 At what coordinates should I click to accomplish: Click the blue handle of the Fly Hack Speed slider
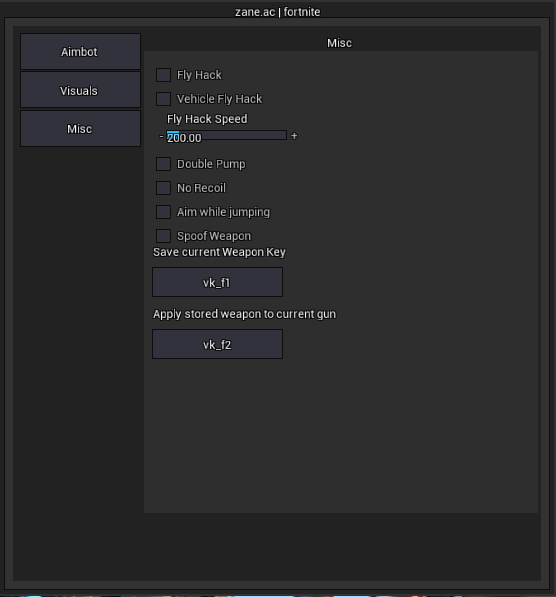tap(173, 132)
